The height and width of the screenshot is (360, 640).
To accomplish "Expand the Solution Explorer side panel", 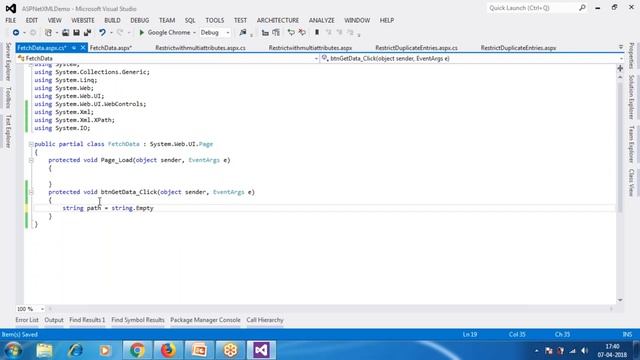I will [631, 97].
